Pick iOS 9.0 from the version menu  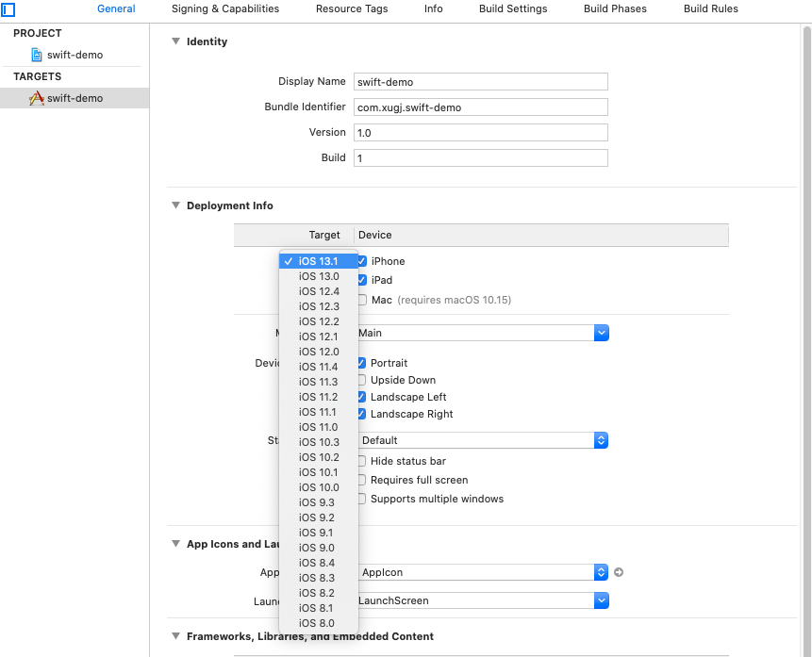coord(319,548)
